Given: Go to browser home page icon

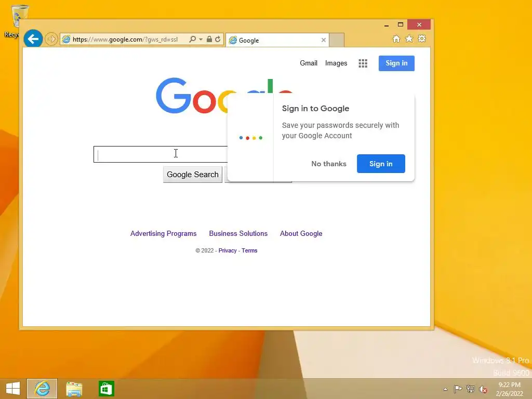Looking at the screenshot, I should tap(396, 38).
